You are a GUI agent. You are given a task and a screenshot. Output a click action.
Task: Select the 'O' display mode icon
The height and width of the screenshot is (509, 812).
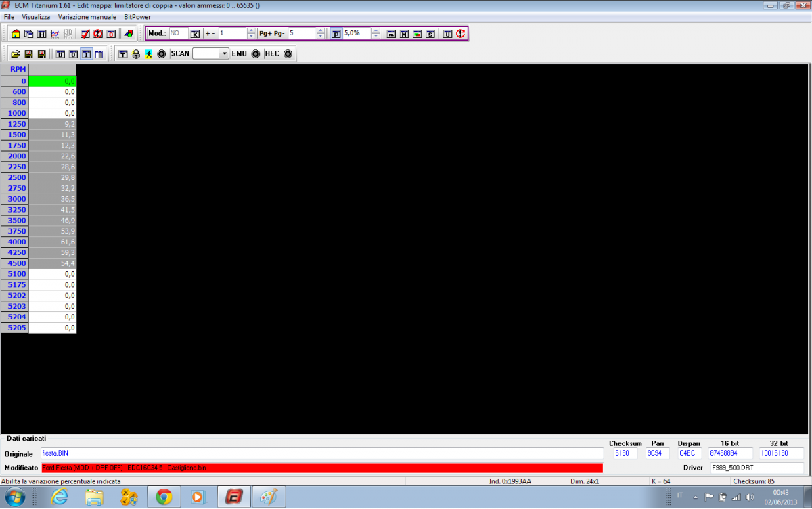(73, 53)
